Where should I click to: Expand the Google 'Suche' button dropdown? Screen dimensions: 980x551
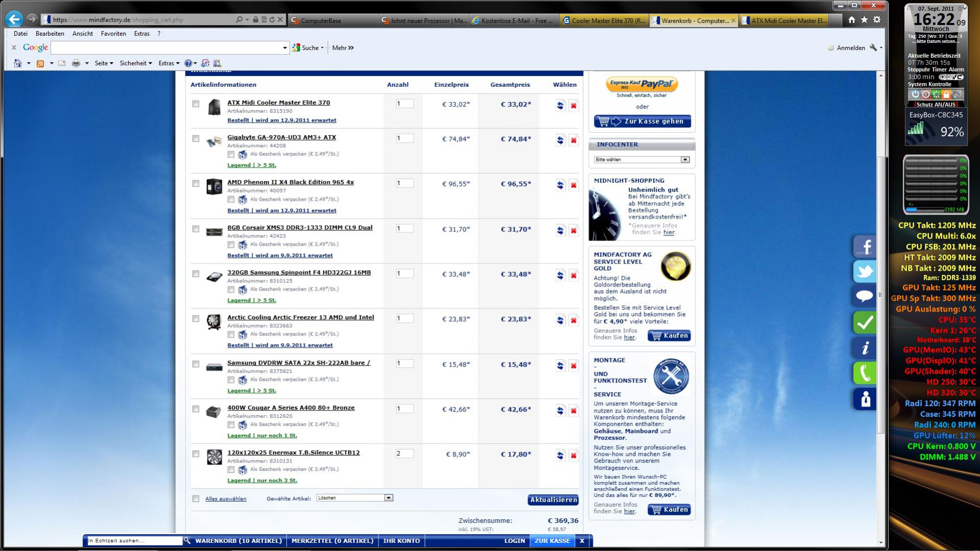[x=322, y=48]
